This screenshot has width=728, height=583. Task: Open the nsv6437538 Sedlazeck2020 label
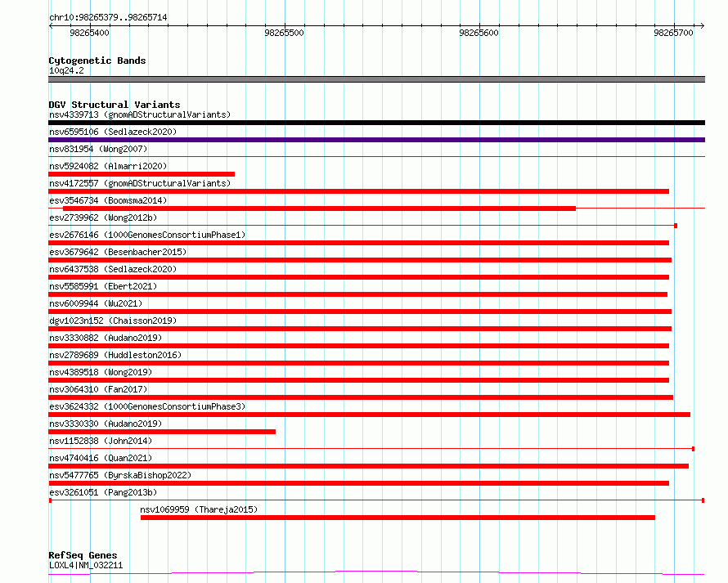113,269
